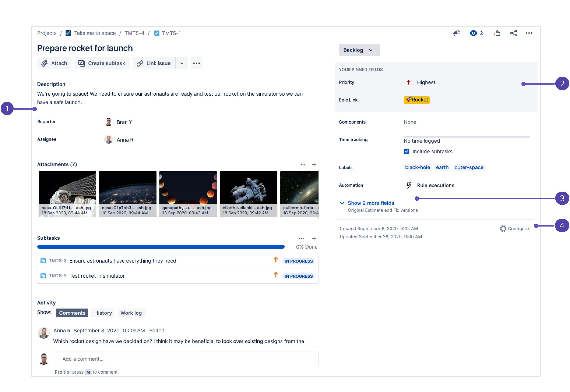Toggle the Include subtasks checkbox
Image resolution: width=570 pixels, height=392 pixels.
[406, 152]
